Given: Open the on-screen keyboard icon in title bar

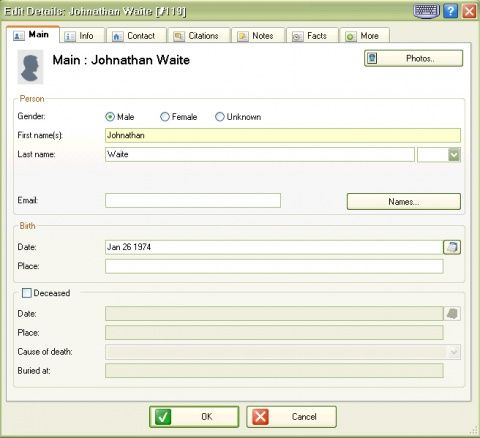Looking at the screenshot, I should point(426,11).
